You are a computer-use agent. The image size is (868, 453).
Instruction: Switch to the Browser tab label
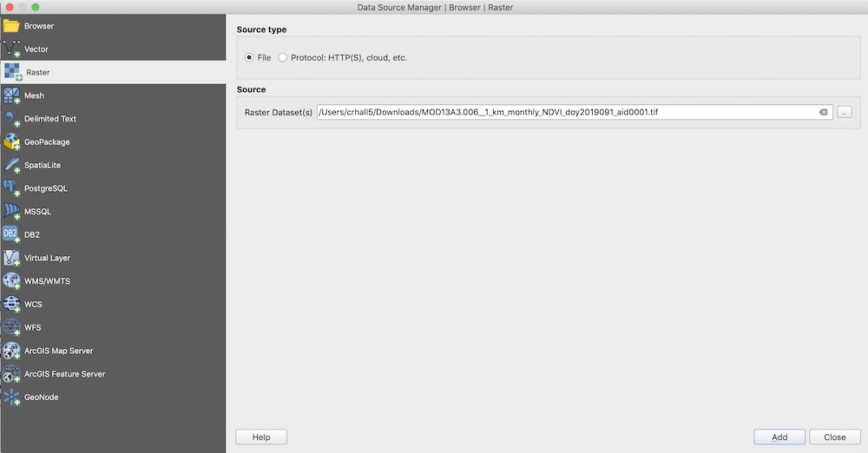click(x=39, y=26)
